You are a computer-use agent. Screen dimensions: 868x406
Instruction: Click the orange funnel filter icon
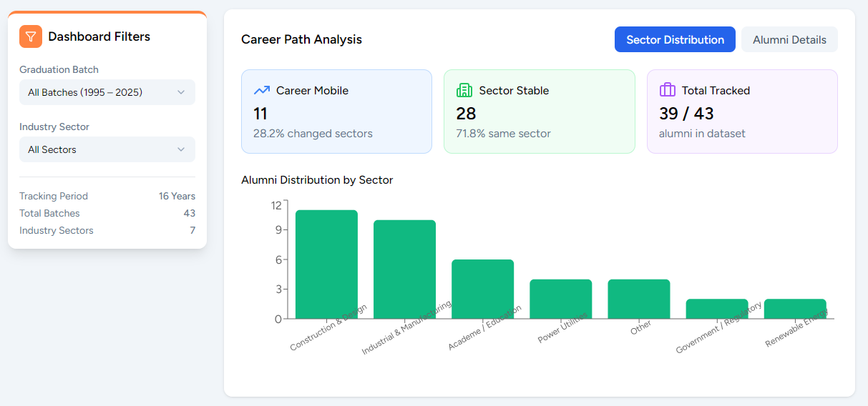pos(31,36)
